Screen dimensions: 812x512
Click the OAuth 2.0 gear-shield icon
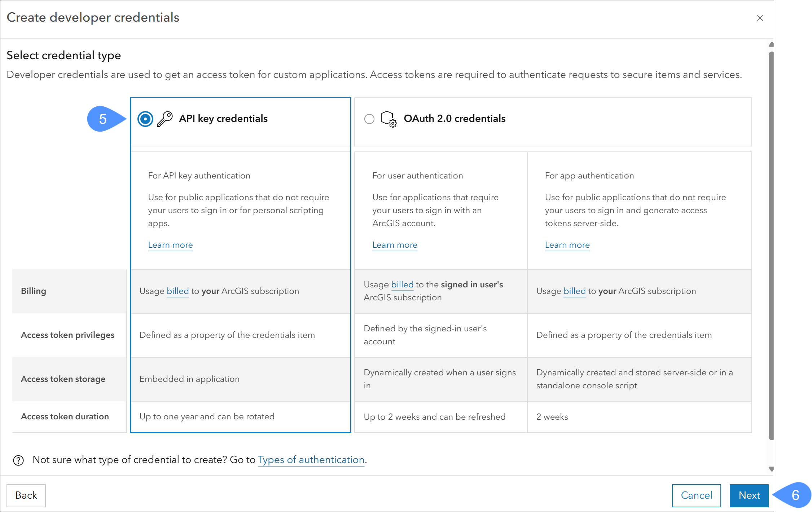(389, 119)
